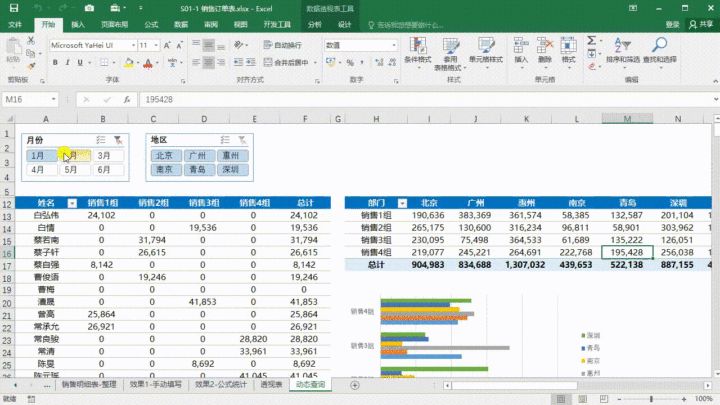720x405 pixels.
Task: Select 3月 in the month slicer
Action: (x=108, y=156)
